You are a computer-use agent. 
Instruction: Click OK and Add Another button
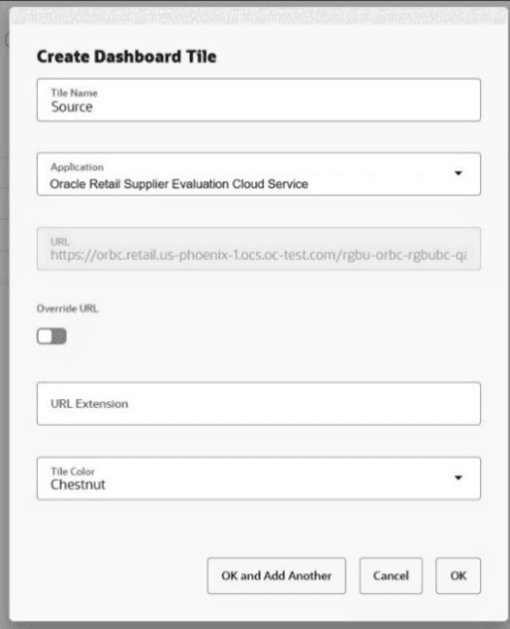(x=276, y=576)
